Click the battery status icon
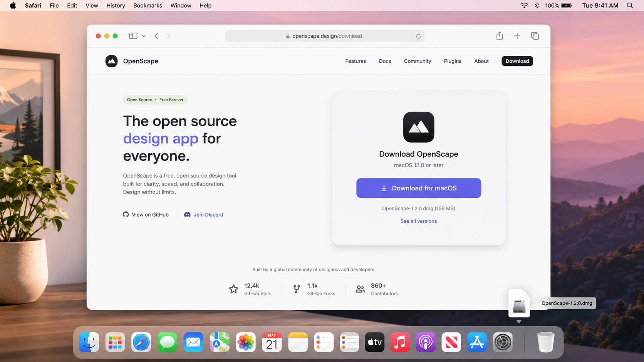The width and height of the screenshot is (644, 362). point(567,5)
